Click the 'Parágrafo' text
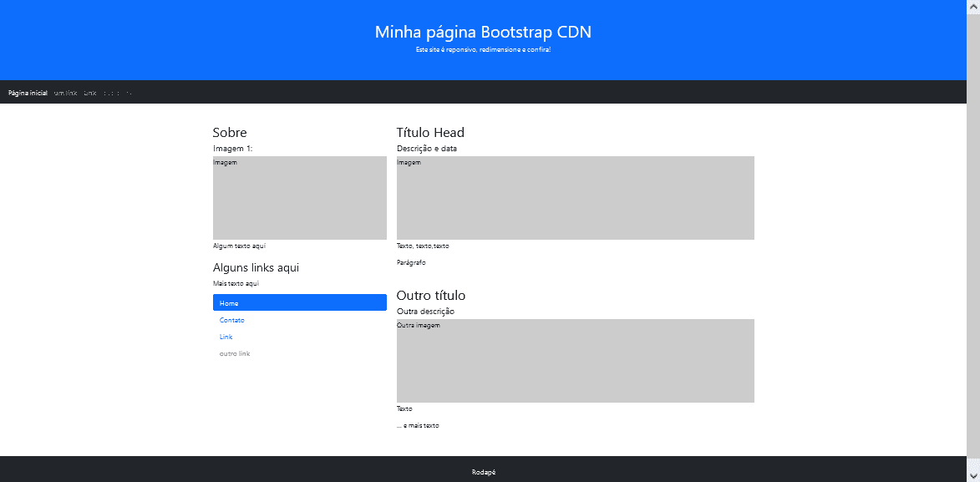The width and height of the screenshot is (980, 482). (411, 263)
